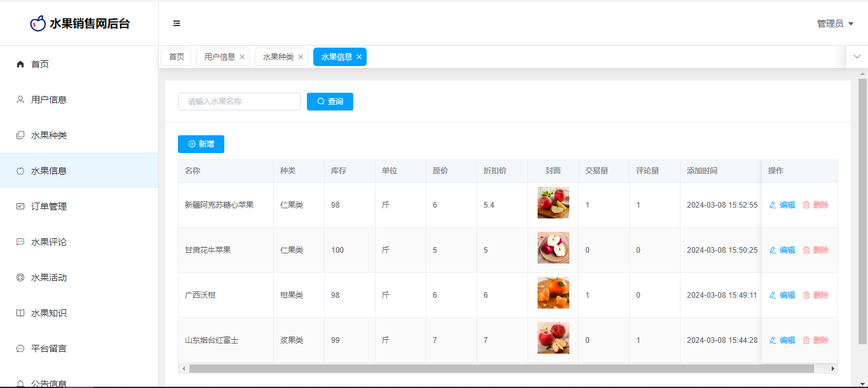The height and width of the screenshot is (388, 868).
Task: Click the plus circle icon in 新增 button
Action: click(192, 144)
